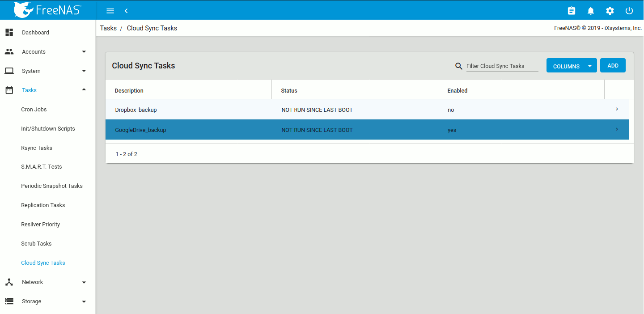
Task: Click the ADD button
Action: coord(613,65)
